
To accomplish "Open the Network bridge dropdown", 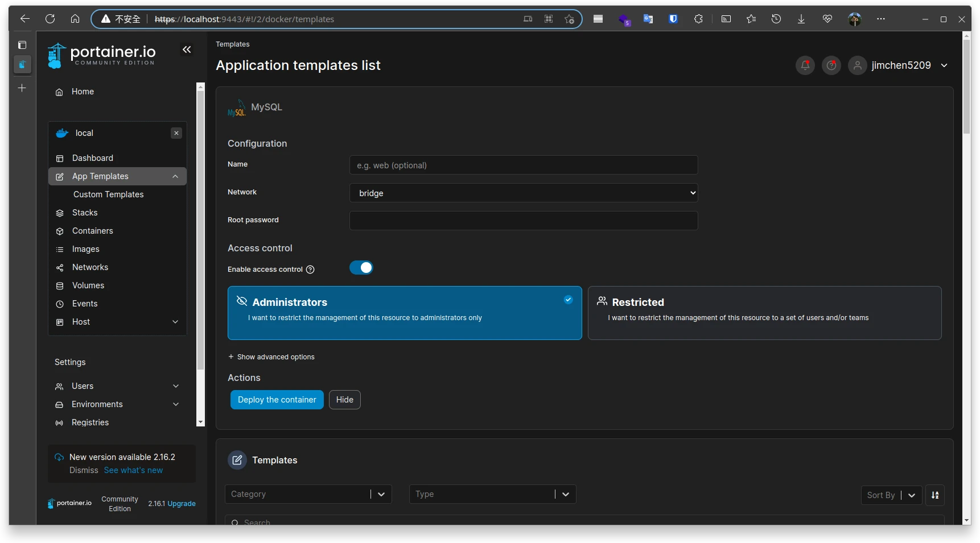I will tap(523, 193).
